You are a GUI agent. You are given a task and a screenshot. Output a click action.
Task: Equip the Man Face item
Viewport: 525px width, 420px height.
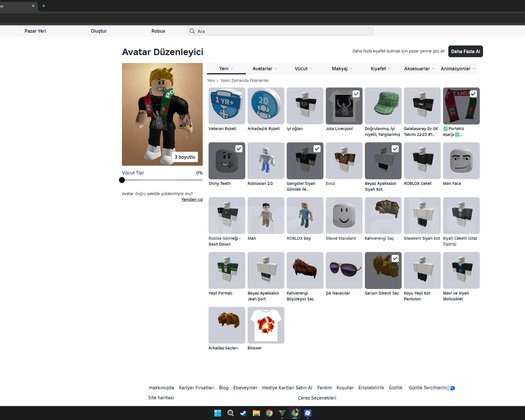(461, 161)
